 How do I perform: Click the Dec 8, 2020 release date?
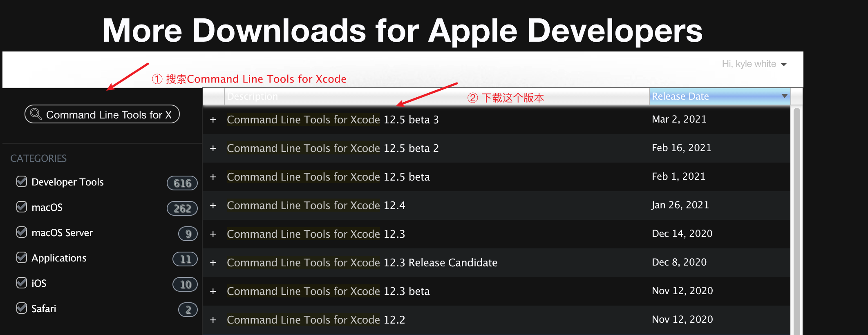click(679, 262)
